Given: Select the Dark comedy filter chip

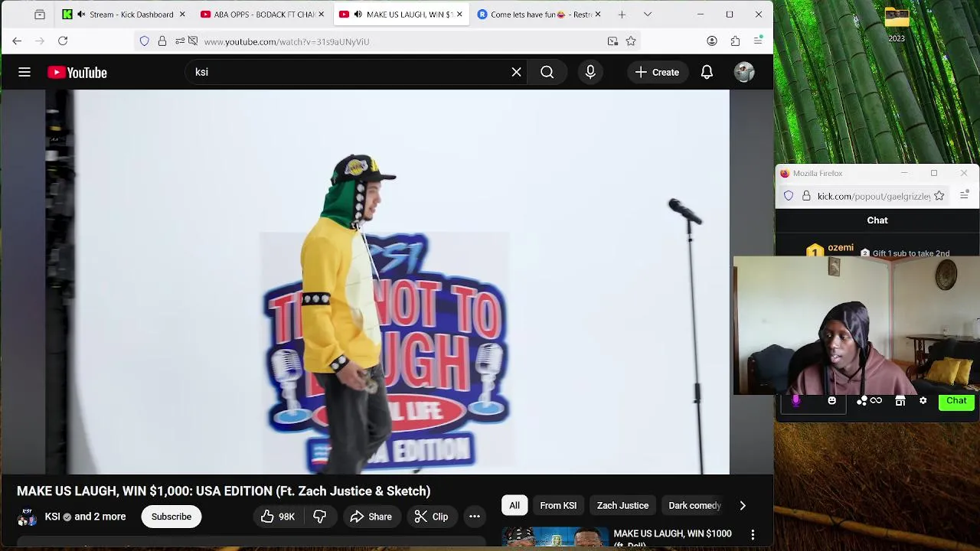Looking at the screenshot, I should [694, 505].
